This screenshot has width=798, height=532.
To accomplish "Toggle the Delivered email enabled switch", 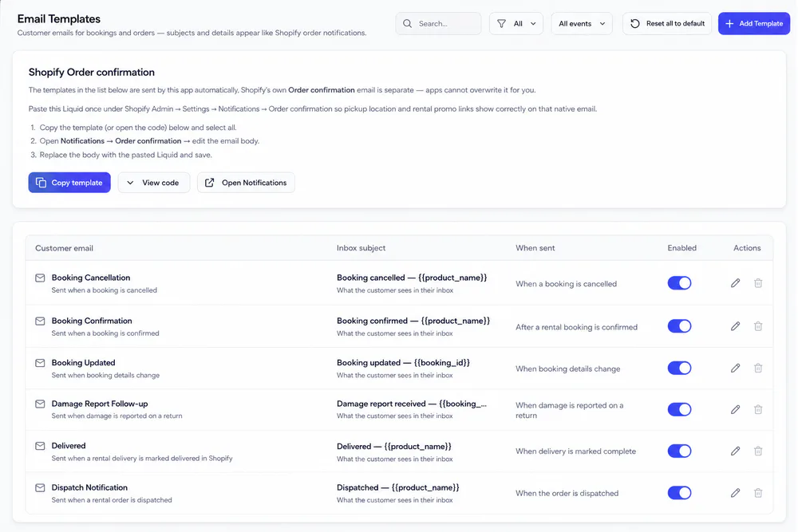I will 679,451.
